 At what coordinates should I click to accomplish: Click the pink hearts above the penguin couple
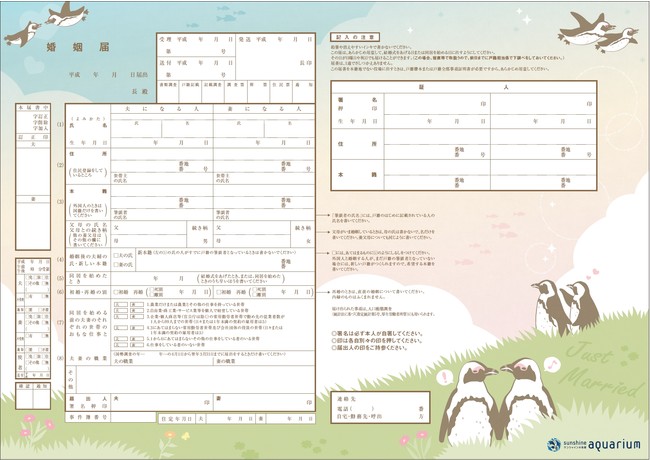[x=592, y=270]
